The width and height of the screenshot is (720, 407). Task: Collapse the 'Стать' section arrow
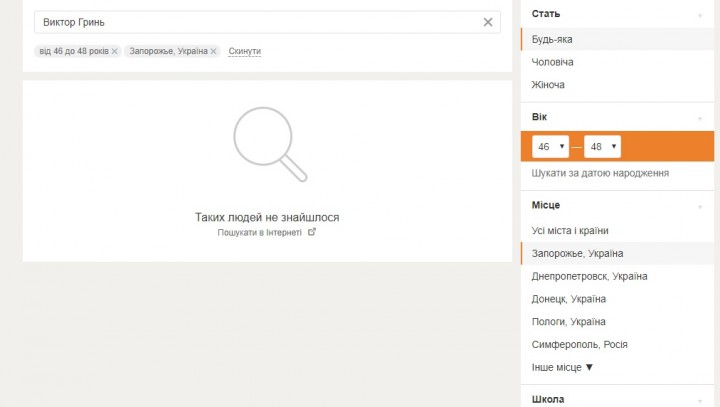(699, 15)
